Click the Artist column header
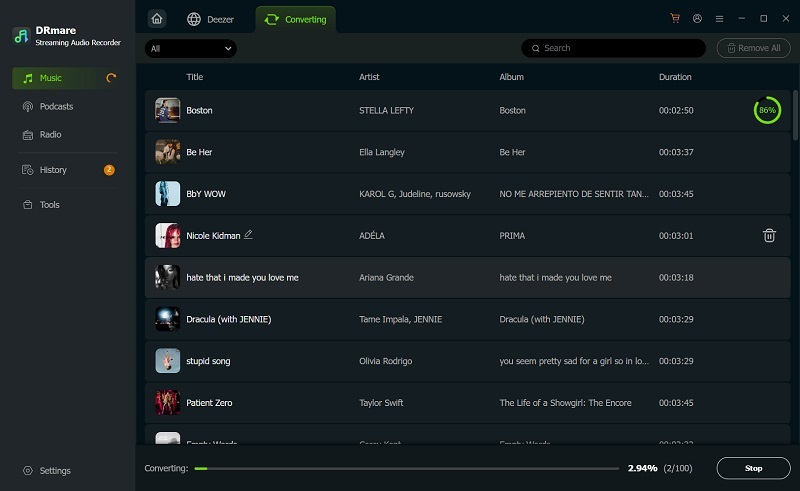The width and height of the screenshot is (800, 491). click(x=369, y=77)
